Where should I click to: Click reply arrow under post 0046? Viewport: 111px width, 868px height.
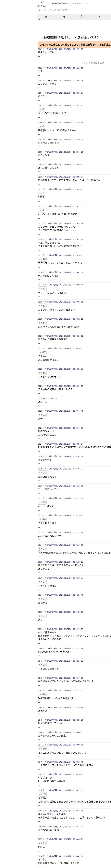tap(39, 740)
